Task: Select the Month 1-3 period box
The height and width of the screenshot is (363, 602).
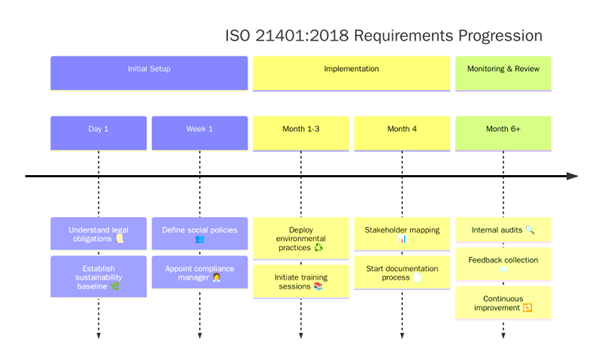Action: [x=301, y=134]
